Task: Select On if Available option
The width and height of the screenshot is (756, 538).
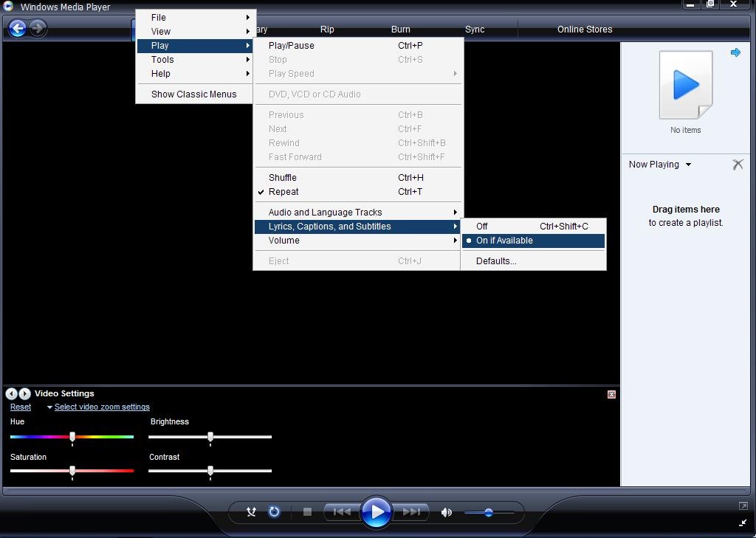Action: coord(533,241)
